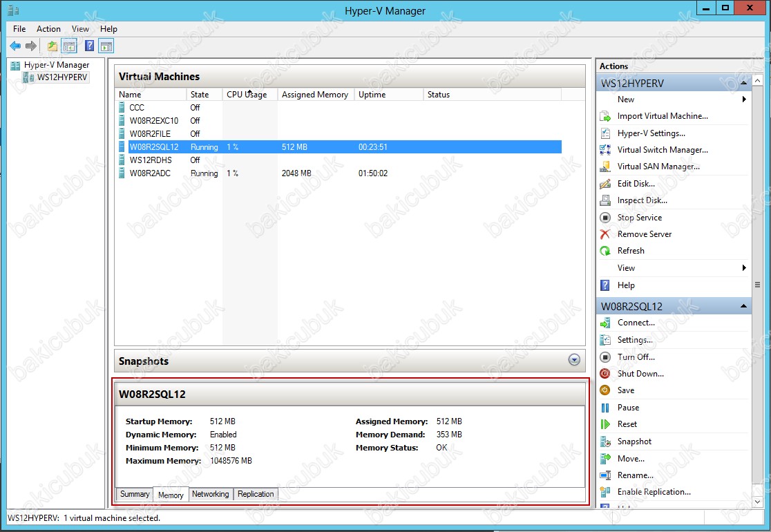This screenshot has width=771, height=532.
Task: Click the blue Pause icon
Action: [x=605, y=408]
